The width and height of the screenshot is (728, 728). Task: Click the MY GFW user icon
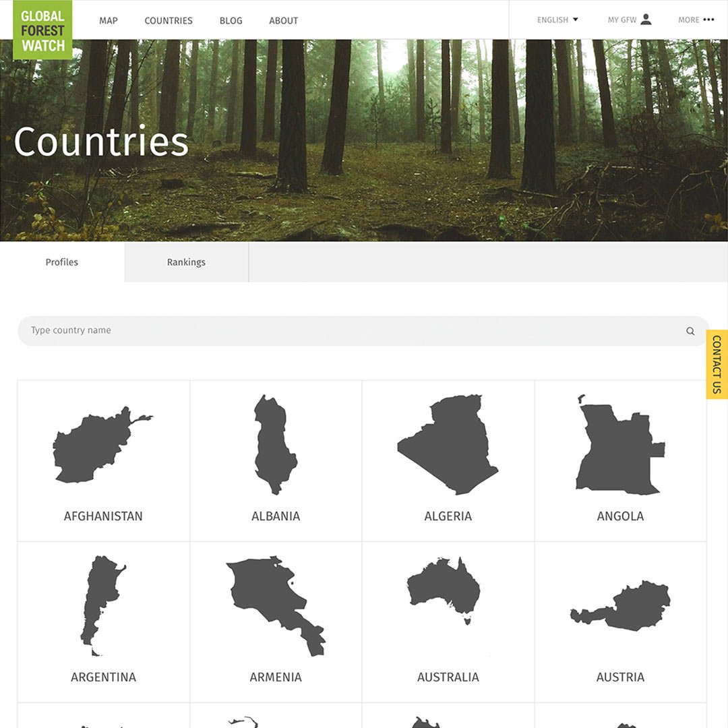coord(646,20)
